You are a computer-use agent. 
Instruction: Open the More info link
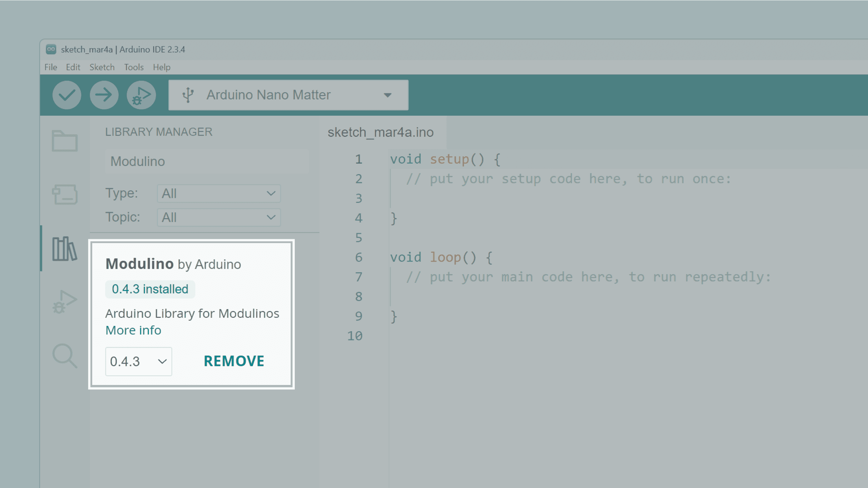click(134, 330)
